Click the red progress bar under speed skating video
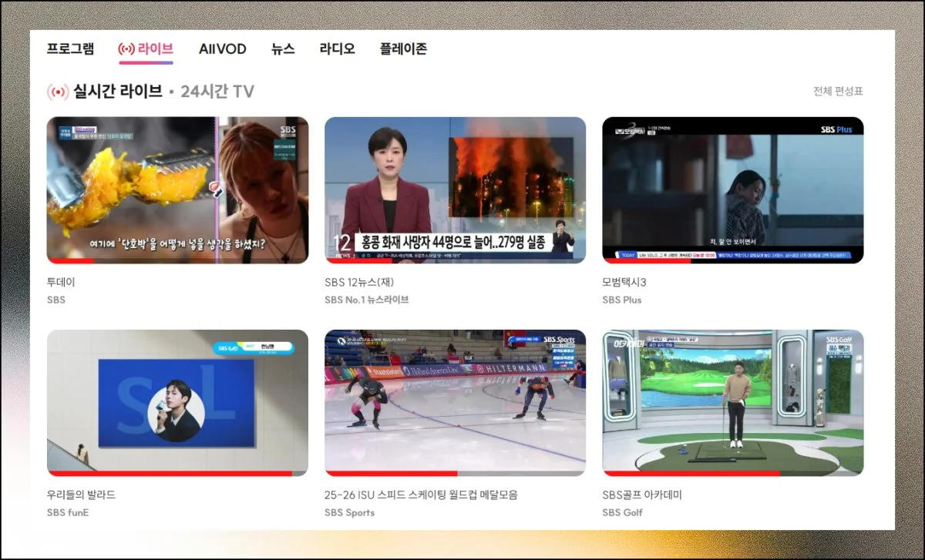 click(391, 474)
